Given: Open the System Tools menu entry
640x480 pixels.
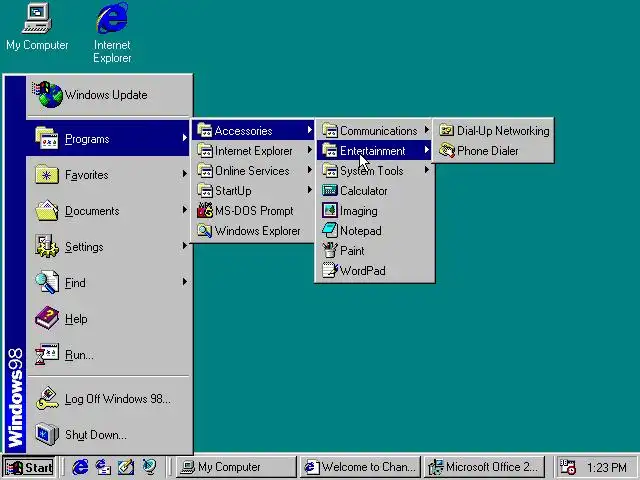Looking at the screenshot, I should (374, 171).
